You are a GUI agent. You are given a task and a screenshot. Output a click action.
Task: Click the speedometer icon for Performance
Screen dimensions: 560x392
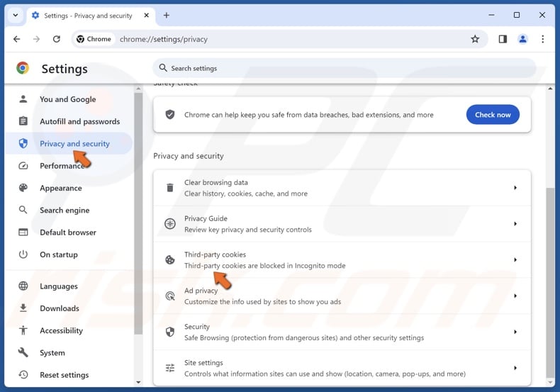pos(23,166)
